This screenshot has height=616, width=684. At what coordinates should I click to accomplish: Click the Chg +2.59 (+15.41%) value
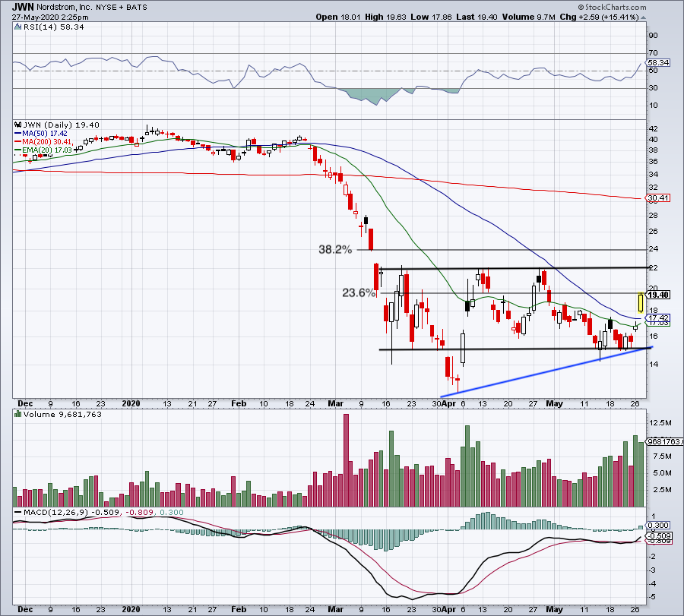click(599, 17)
